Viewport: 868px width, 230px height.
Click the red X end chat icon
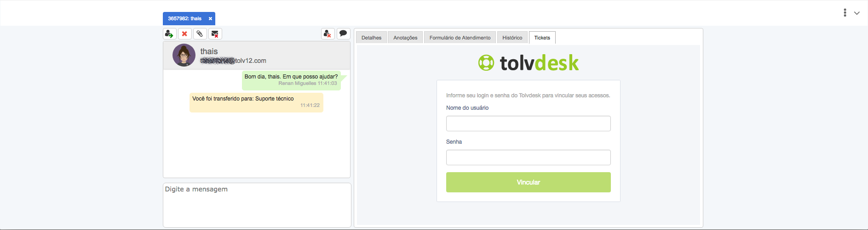click(184, 34)
